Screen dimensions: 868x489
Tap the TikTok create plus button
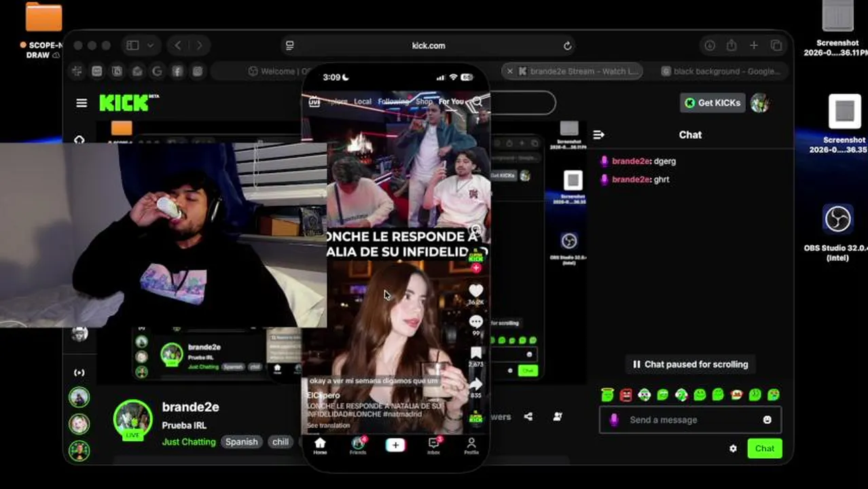(x=395, y=445)
